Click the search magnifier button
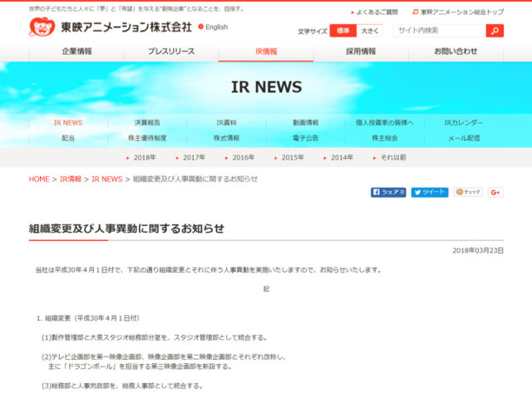Image resolution: width=532 pixels, height=398 pixels. pos(495,31)
